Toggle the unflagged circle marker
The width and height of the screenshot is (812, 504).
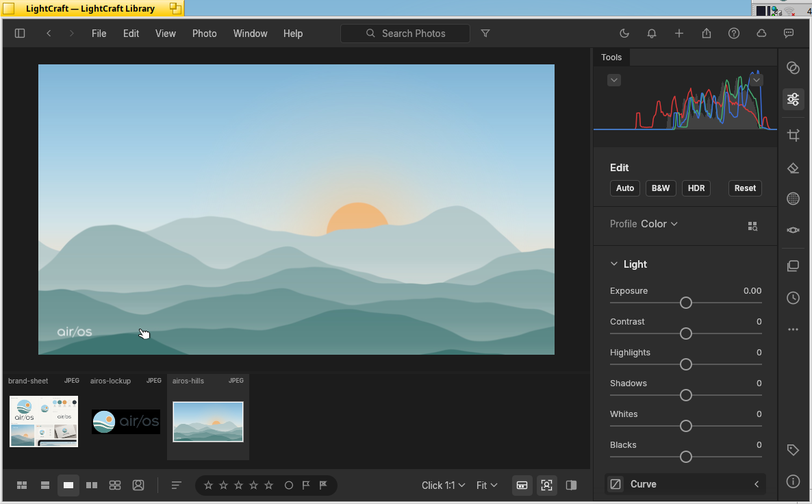point(289,486)
